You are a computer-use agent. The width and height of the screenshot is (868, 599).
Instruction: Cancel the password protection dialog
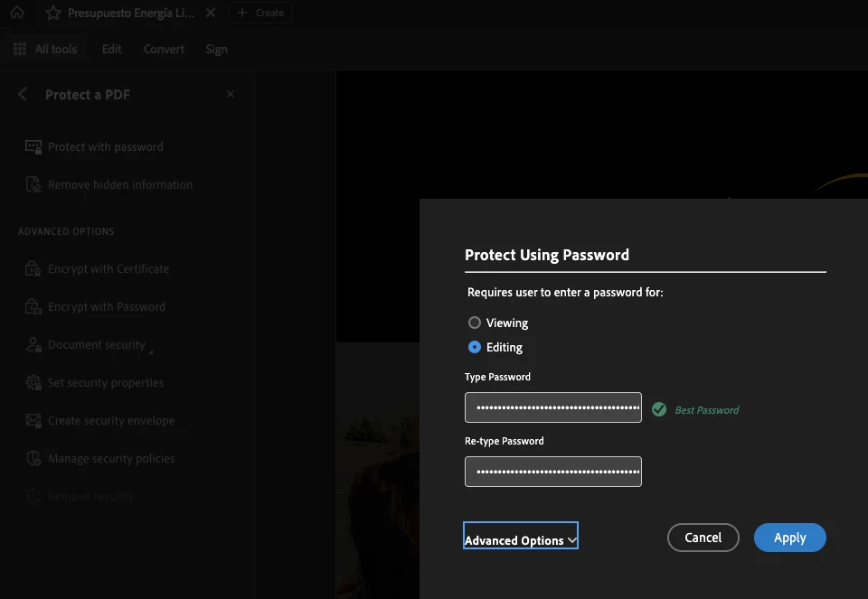tap(703, 538)
